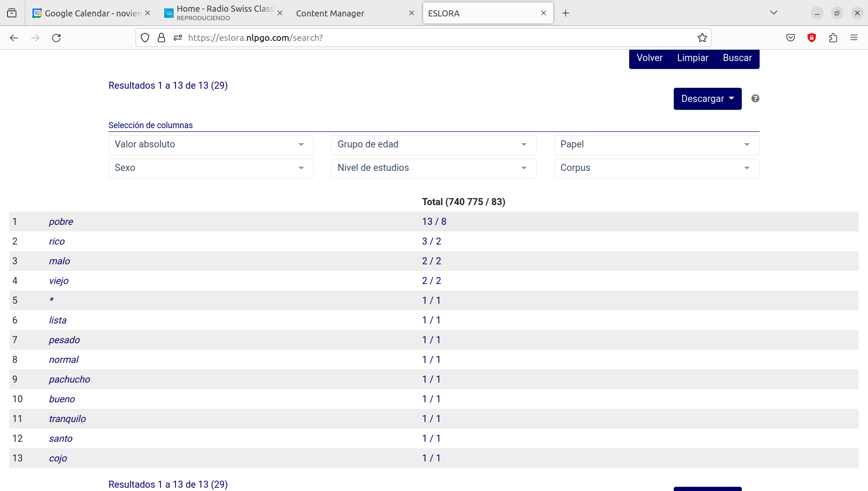Open the Firefox hamburger application menu
This screenshot has width=868, height=491.
[x=854, y=38]
